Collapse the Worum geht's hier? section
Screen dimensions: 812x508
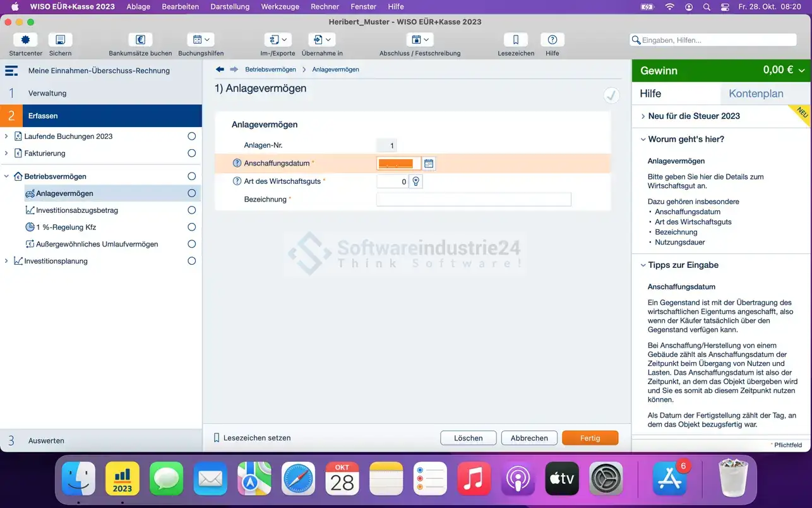pyautogui.click(x=643, y=139)
